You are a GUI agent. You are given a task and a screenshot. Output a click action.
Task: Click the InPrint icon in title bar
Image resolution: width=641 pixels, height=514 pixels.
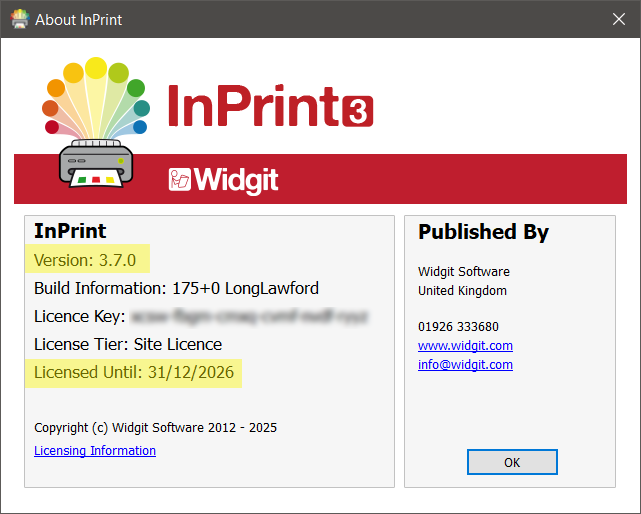pyautogui.click(x=19, y=19)
